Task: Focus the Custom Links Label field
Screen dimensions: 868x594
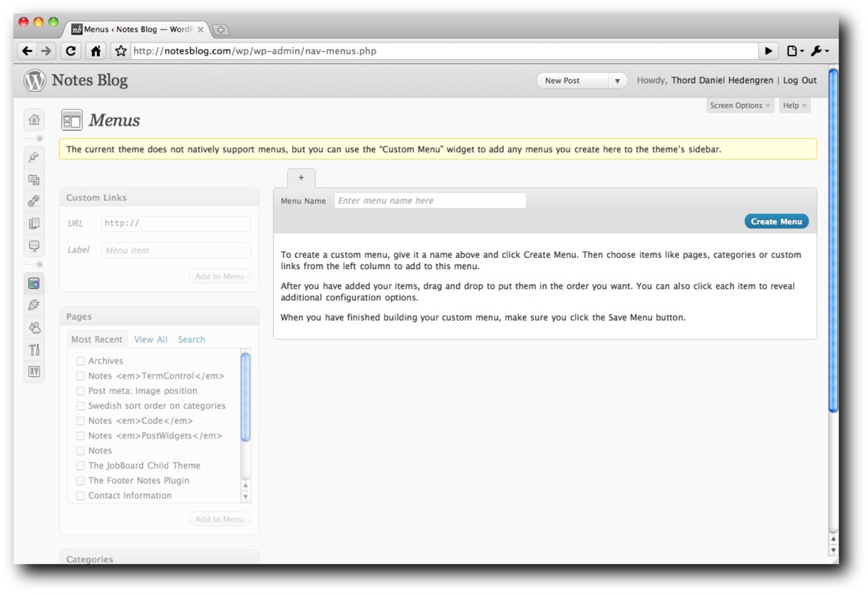Action: coord(175,250)
